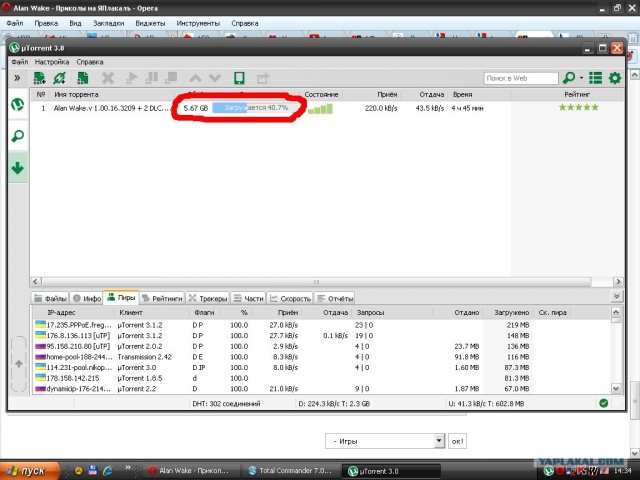640x480 pixels.
Task: Click the green Remote device icon
Action: tap(239, 78)
